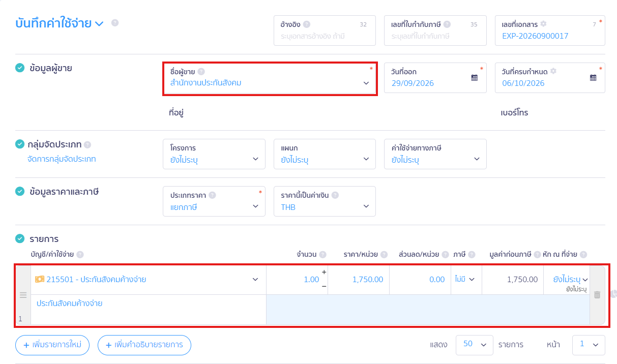Click the help icon next to กลุ่มจัดประเภท
This screenshot has width=617, height=364.
pyautogui.click(x=87, y=144)
